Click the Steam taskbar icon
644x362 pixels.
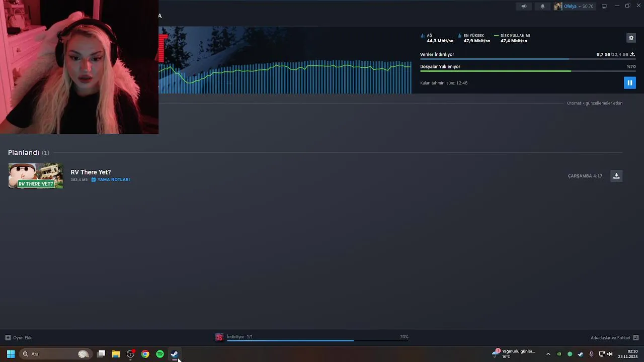pyautogui.click(x=175, y=354)
